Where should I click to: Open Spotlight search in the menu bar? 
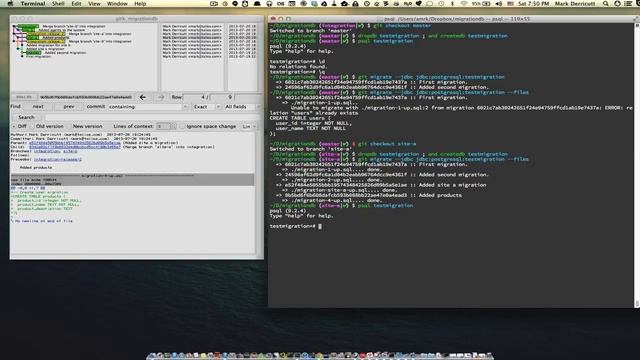pyautogui.click(x=606, y=3)
